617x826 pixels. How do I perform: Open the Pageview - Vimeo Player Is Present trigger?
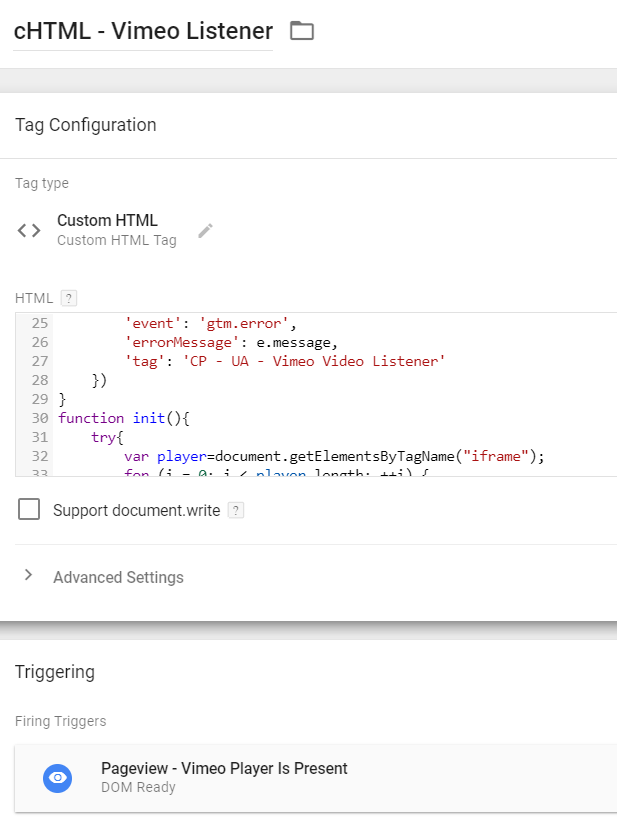click(224, 769)
